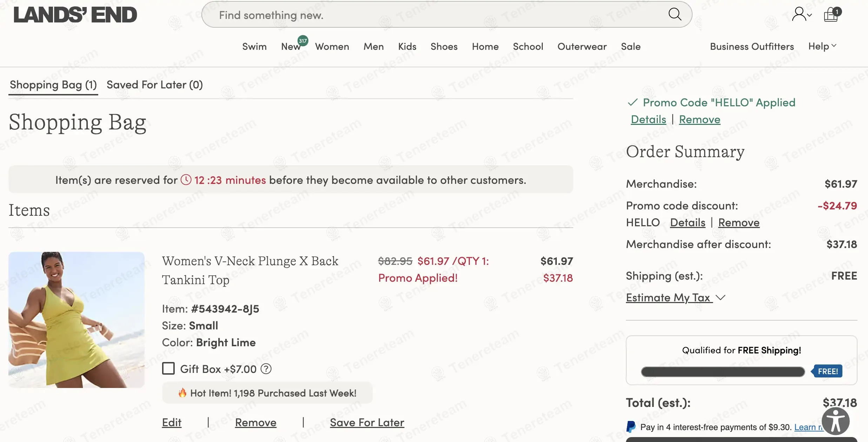Click Details beside HELLO in Order Summary
Screen dimensions: 868x442
[x=688, y=222]
